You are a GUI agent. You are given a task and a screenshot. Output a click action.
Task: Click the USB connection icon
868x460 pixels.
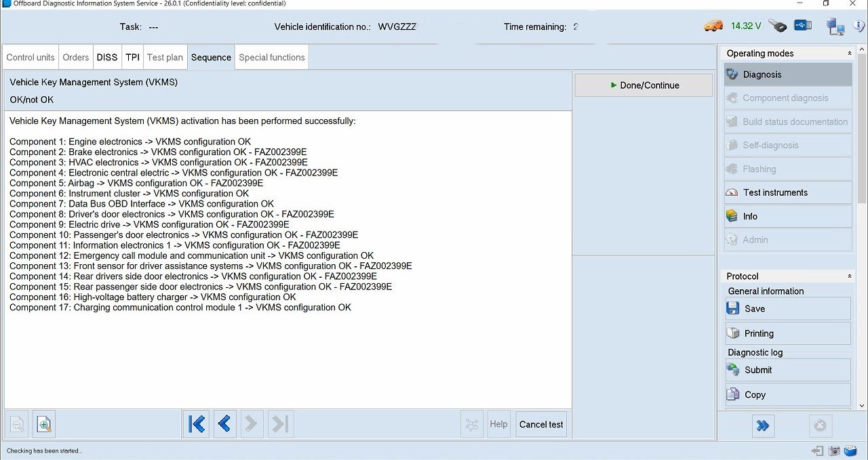(x=803, y=26)
